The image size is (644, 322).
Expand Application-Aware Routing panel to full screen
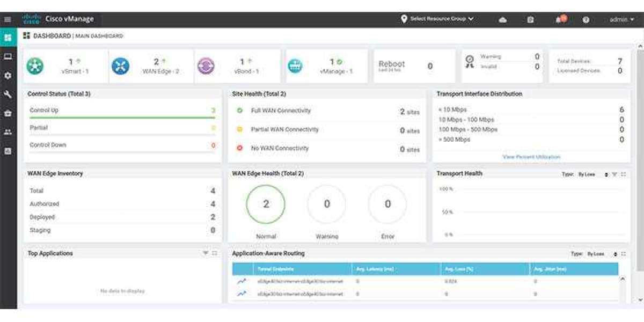[x=624, y=254]
